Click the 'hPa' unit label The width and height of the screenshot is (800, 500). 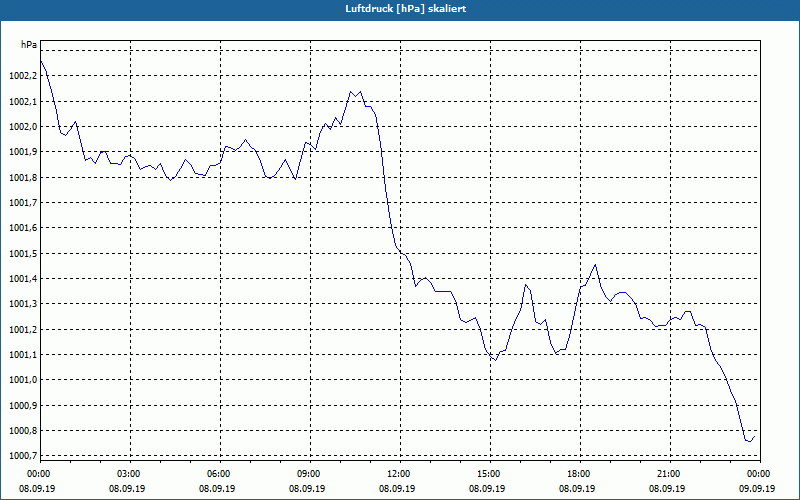[29, 45]
